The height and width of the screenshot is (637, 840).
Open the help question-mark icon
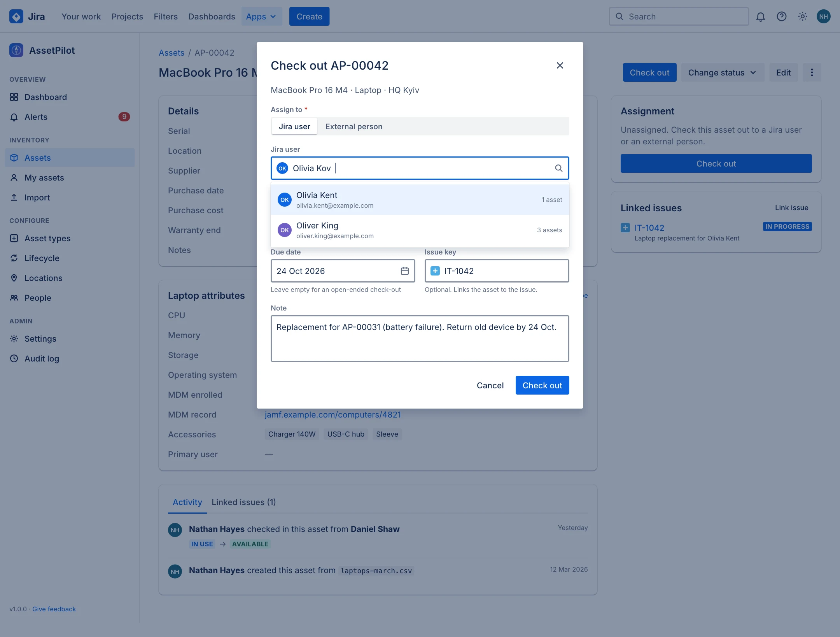tap(781, 16)
